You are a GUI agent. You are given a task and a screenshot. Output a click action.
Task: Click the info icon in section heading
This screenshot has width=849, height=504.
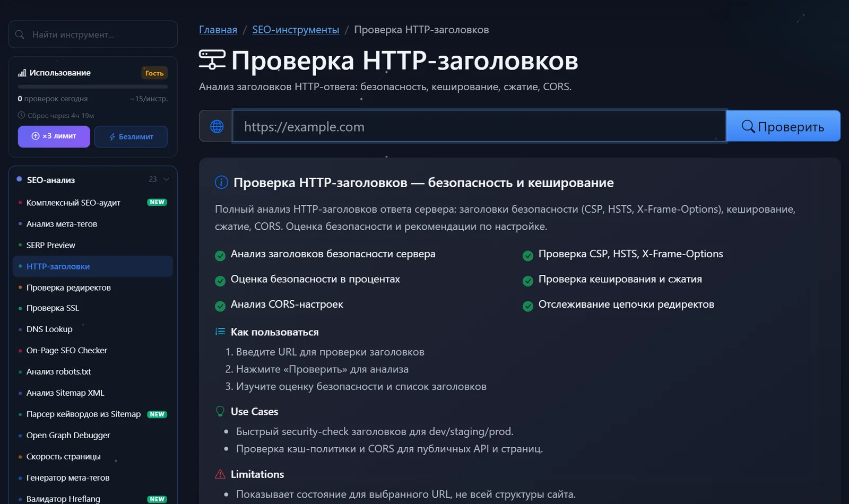click(221, 183)
